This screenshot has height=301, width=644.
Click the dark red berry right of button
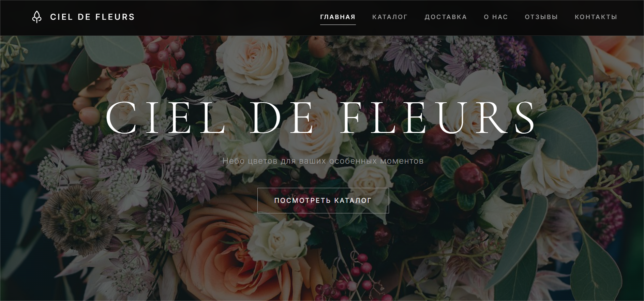click(x=470, y=177)
